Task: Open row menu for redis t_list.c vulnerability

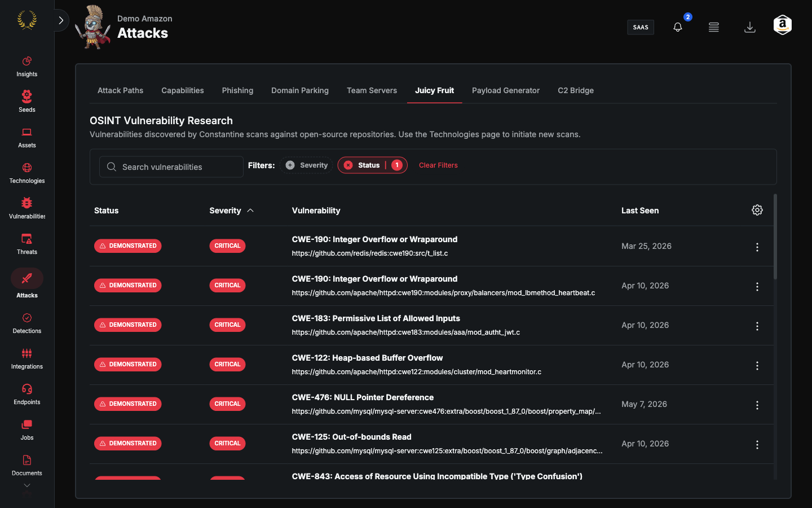Action: click(757, 247)
